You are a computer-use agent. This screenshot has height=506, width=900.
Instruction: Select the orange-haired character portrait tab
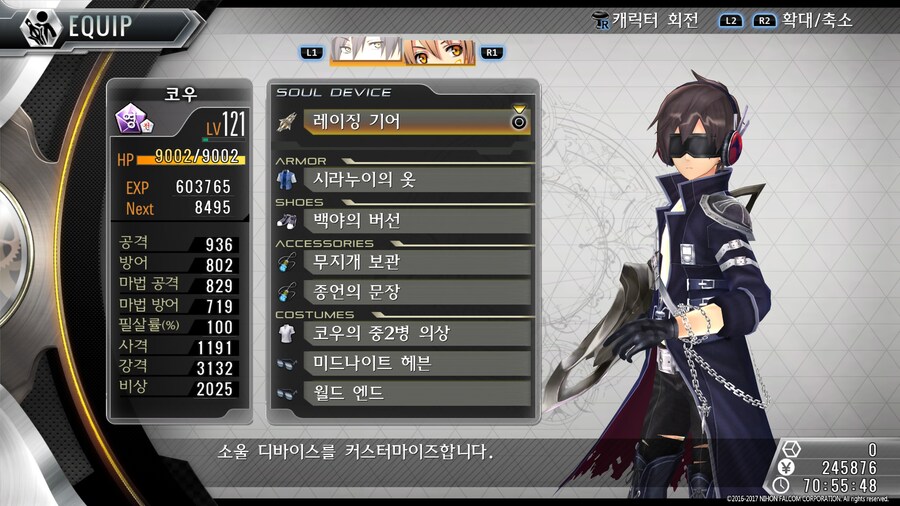click(439, 52)
